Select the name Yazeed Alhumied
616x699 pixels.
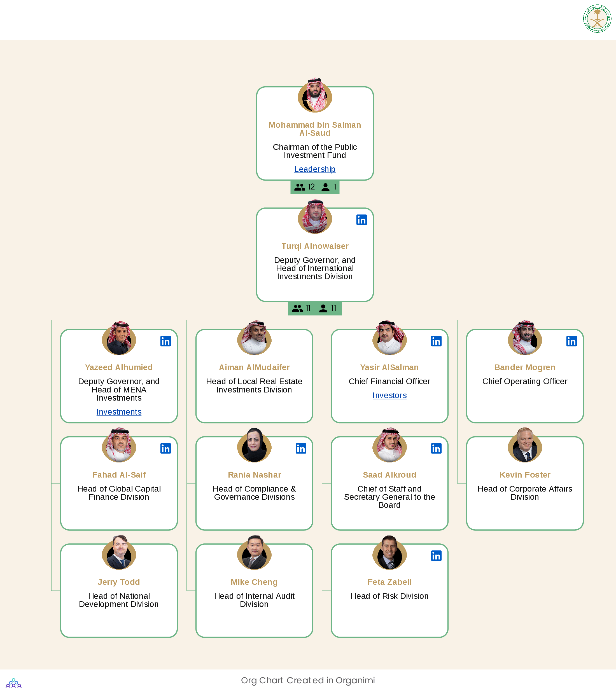(x=119, y=367)
